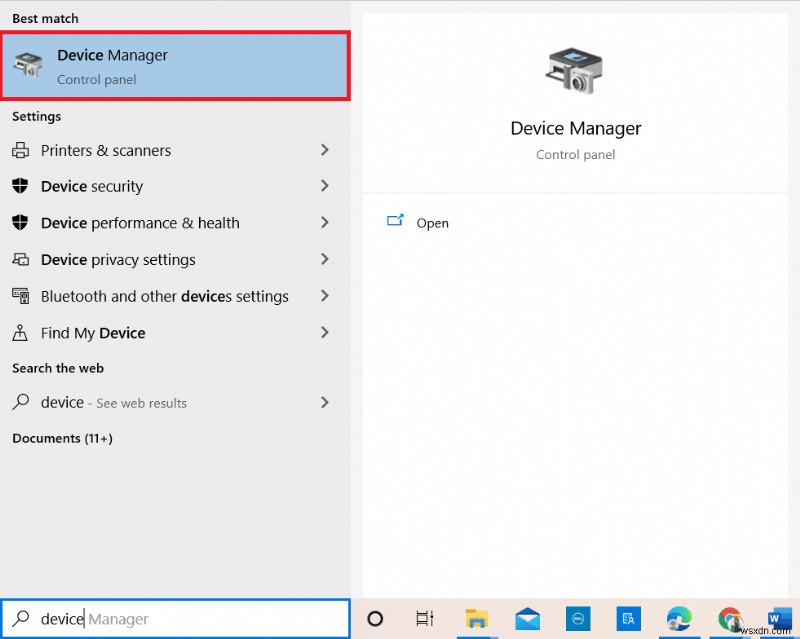Viewport: 800px width, 639px height.
Task: Click Documents (11+) category header
Action: 62,439
